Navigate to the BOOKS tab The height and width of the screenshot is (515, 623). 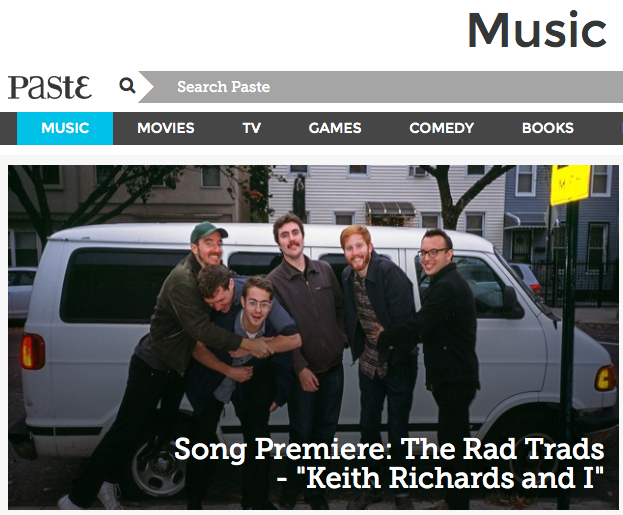tap(548, 128)
